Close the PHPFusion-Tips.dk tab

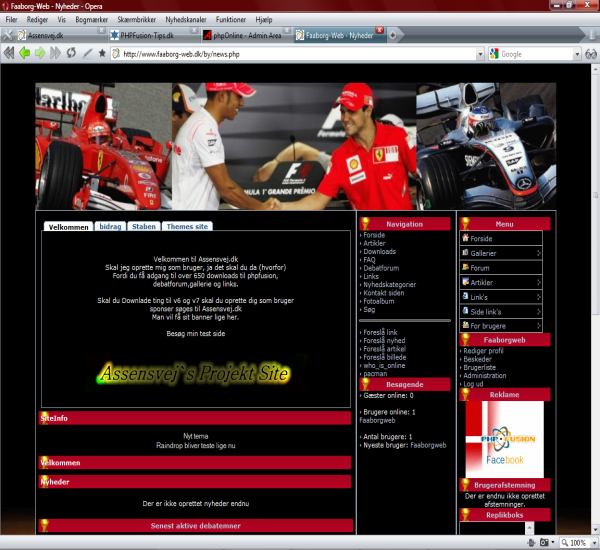(x=194, y=30)
